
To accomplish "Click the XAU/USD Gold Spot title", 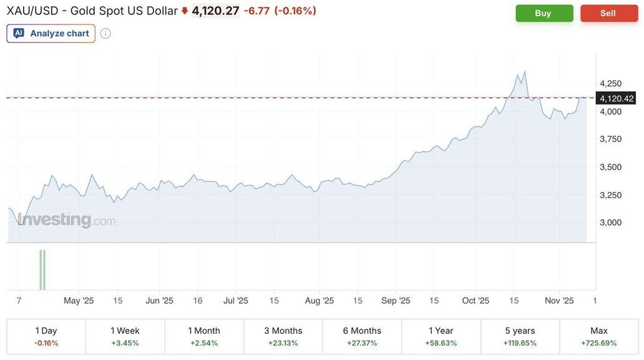I will pos(92,11).
